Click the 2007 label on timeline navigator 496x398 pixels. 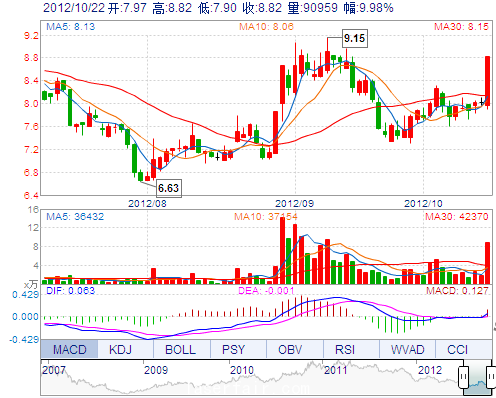click(54, 370)
